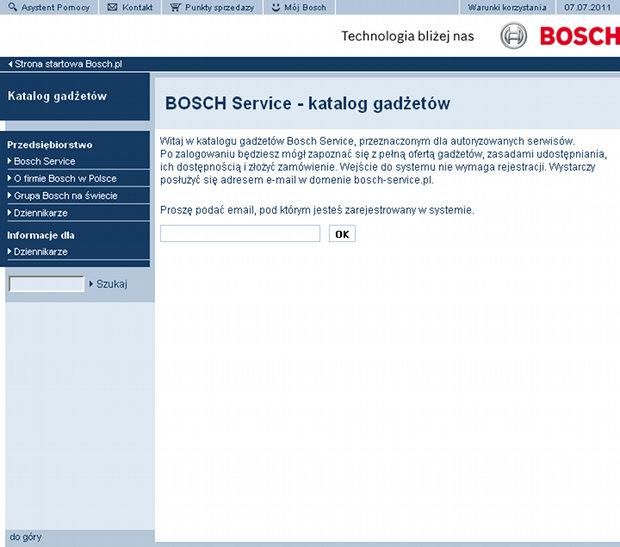
Task: Click the Informacje dla section label
Action: [41, 235]
